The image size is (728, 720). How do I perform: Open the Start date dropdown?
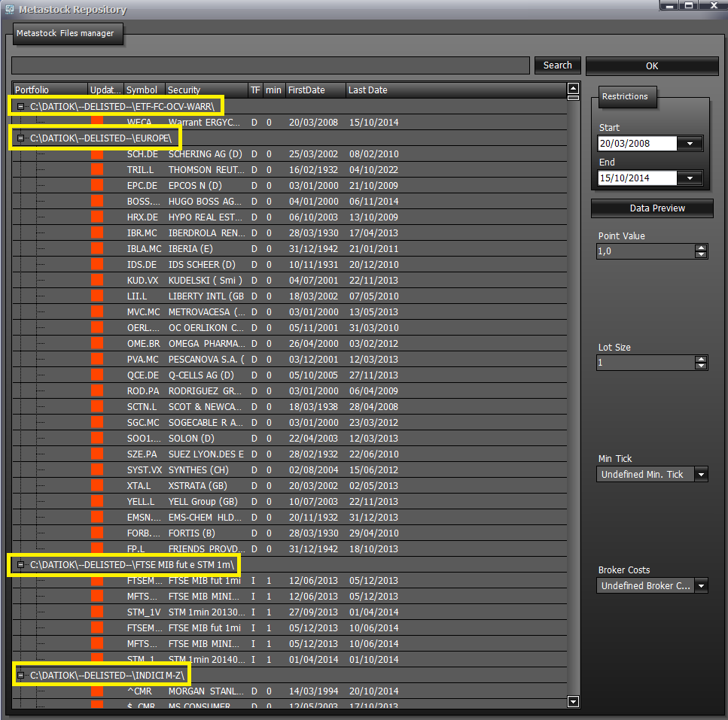(690, 144)
